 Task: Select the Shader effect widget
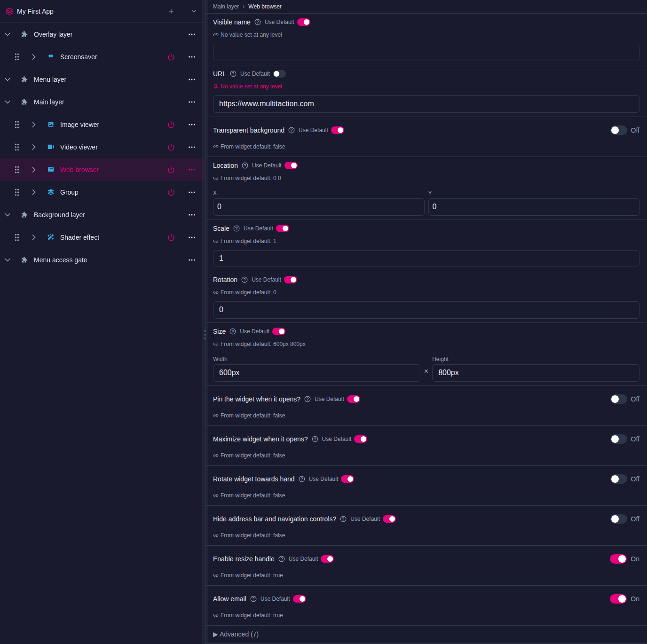coord(79,237)
